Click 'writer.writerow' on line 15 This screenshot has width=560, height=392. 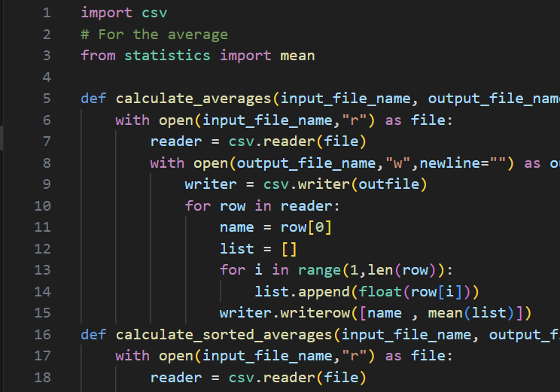point(285,313)
